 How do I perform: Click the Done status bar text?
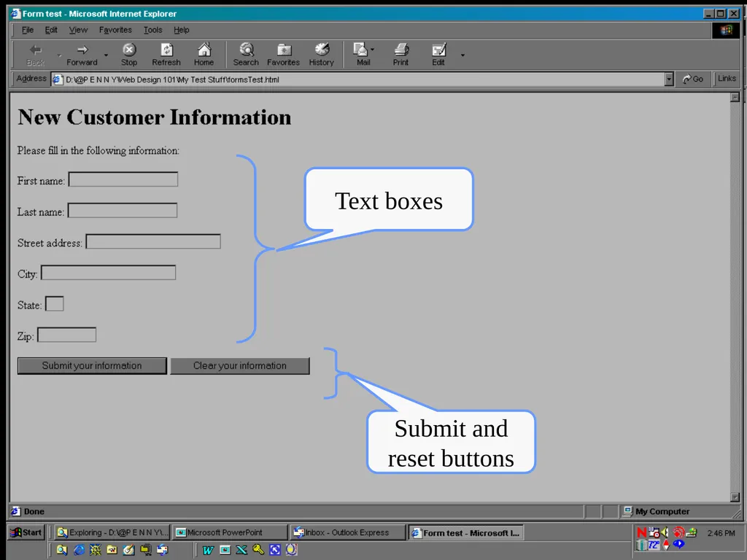[34, 511]
